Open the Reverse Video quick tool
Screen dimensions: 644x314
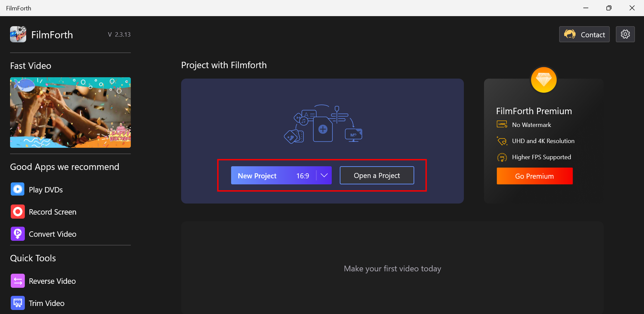click(x=52, y=281)
